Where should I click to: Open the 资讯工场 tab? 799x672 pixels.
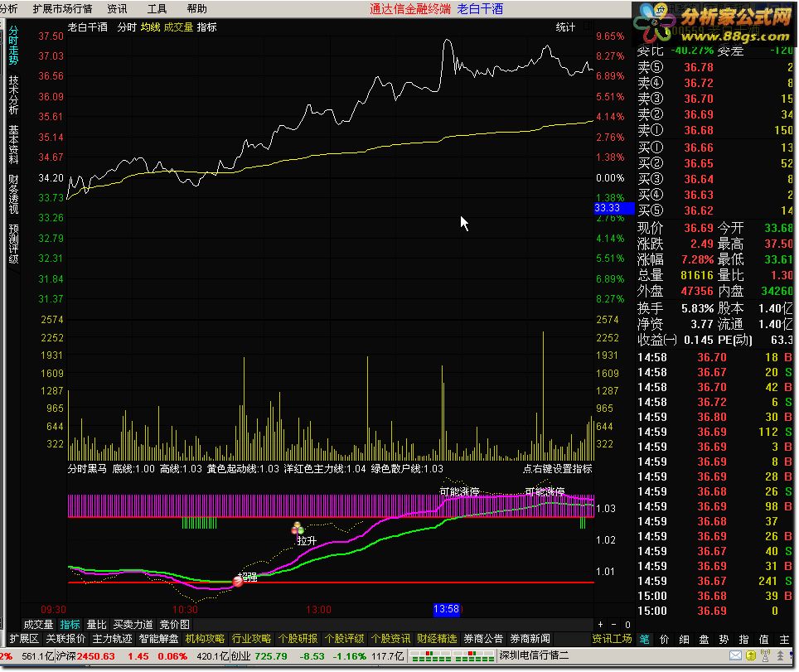612,639
